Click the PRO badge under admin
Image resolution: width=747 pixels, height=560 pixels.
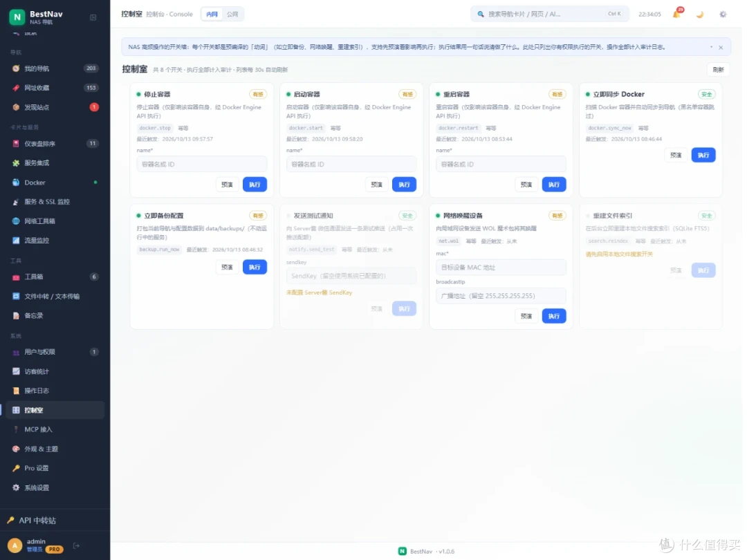55,550
